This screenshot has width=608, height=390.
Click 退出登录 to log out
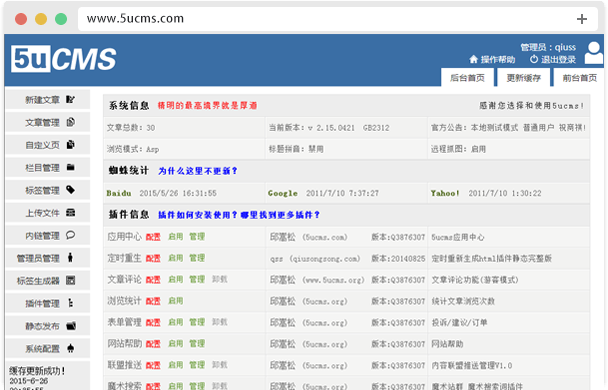click(558, 60)
